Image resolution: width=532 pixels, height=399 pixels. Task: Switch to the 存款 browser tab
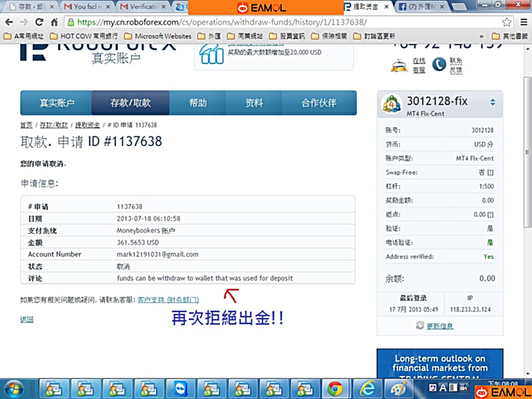(x=31, y=6)
